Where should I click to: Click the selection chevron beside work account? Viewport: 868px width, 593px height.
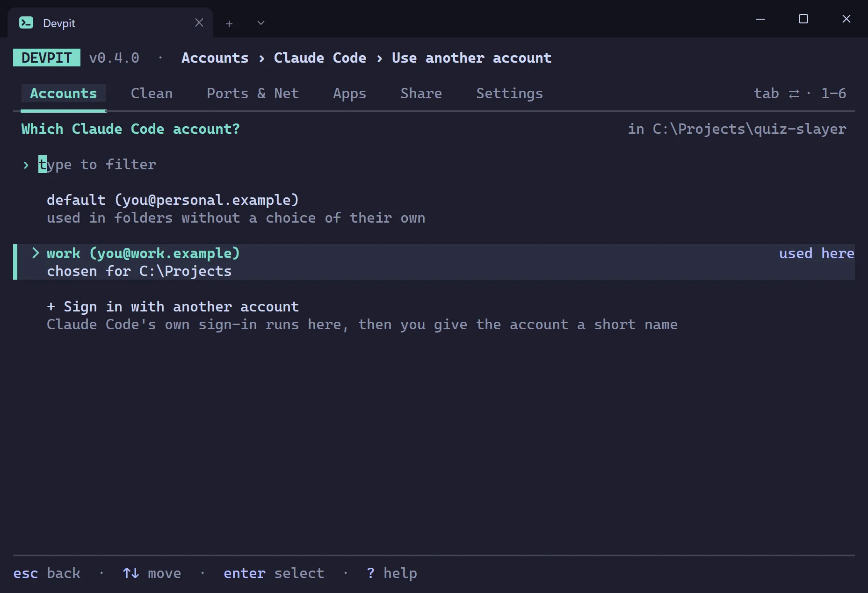(35, 253)
